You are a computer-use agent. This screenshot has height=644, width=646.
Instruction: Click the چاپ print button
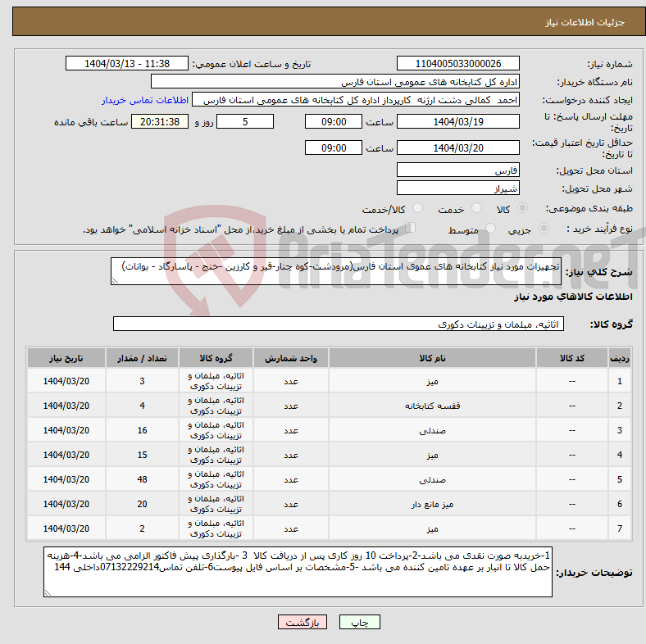coord(359,622)
